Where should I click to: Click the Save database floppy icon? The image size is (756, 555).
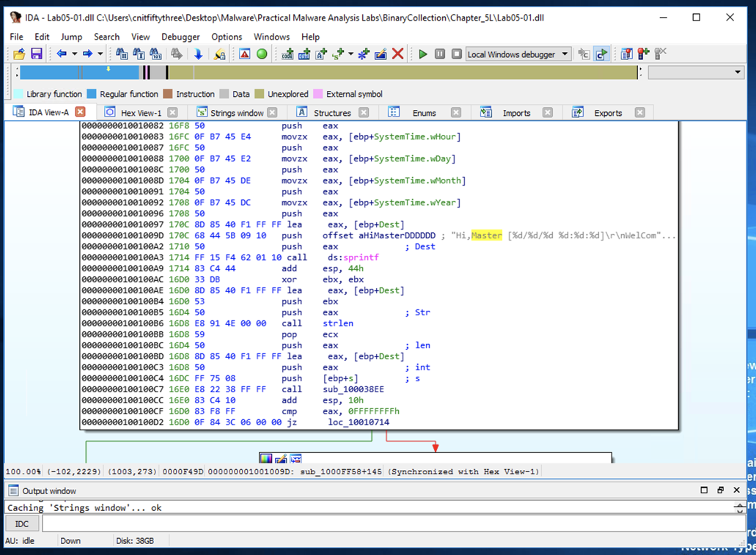click(x=36, y=54)
